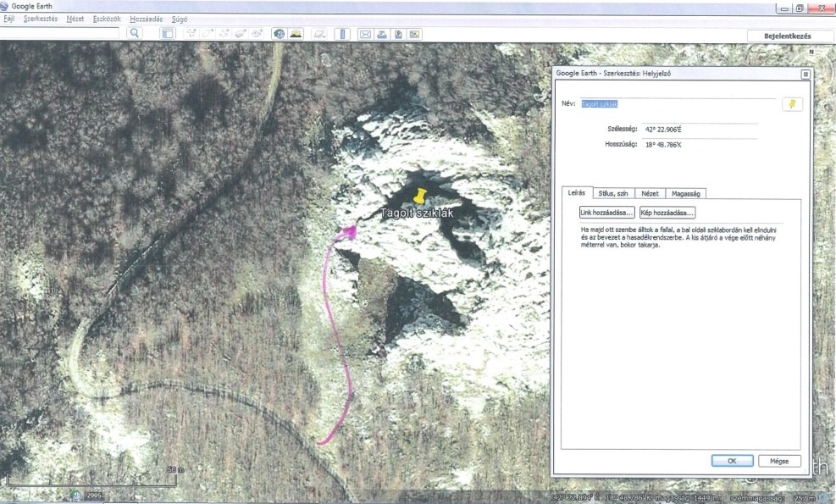Click the print toolbar icon
The height and width of the screenshot is (504, 836).
[382, 34]
